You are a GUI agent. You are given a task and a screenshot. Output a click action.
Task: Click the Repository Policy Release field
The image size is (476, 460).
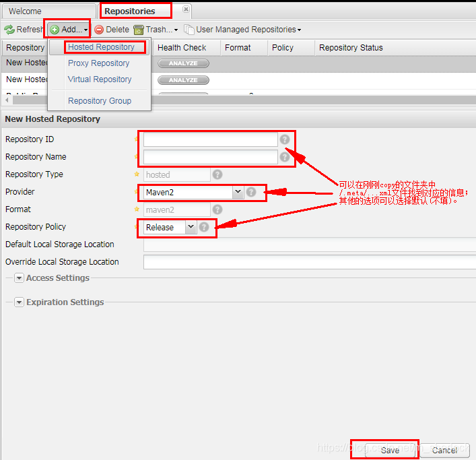point(164,228)
